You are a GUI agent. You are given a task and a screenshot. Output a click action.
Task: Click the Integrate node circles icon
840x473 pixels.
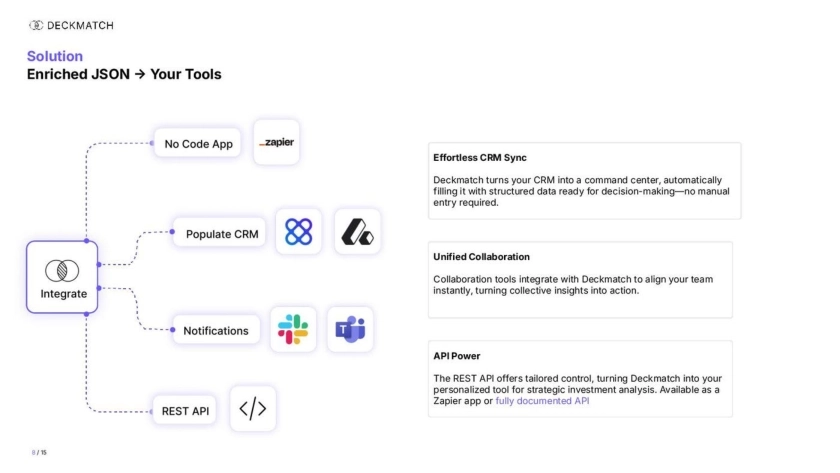pos(62,271)
